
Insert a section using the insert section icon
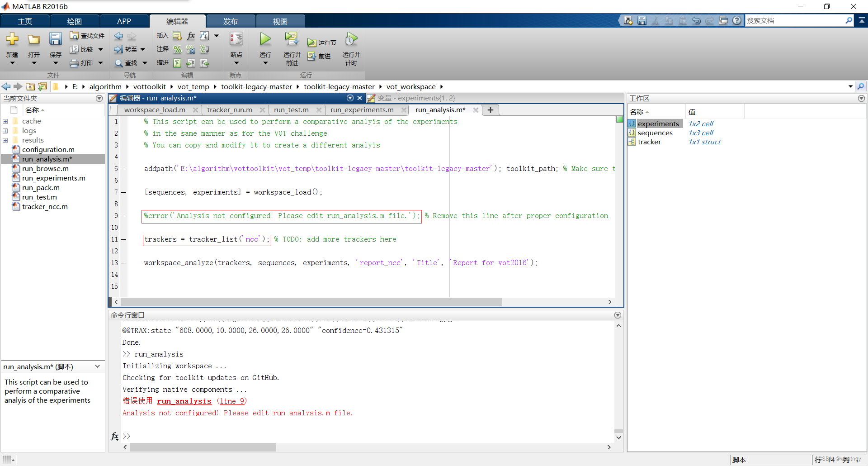pos(177,36)
